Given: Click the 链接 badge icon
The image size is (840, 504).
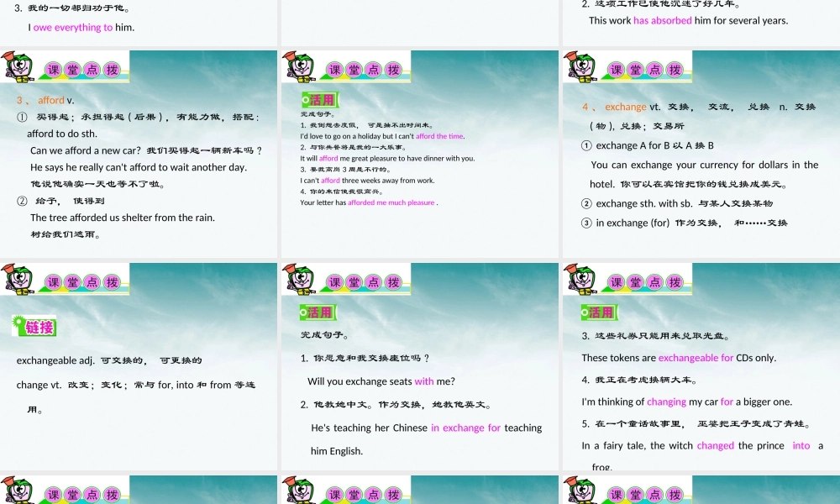Looking at the screenshot, I should [x=34, y=326].
